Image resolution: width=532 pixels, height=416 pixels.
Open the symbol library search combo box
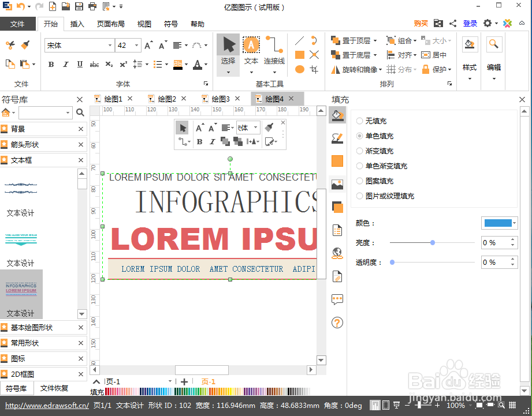click(46, 113)
